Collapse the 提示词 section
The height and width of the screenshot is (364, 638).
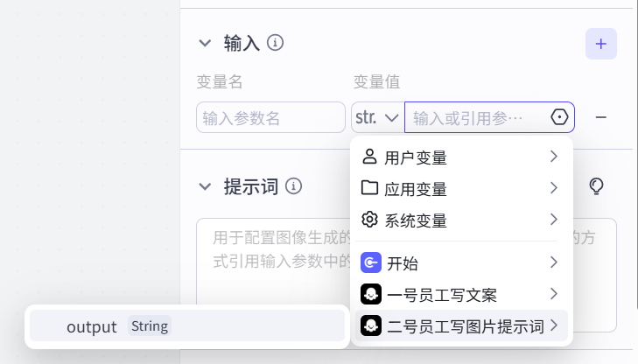coord(205,185)
